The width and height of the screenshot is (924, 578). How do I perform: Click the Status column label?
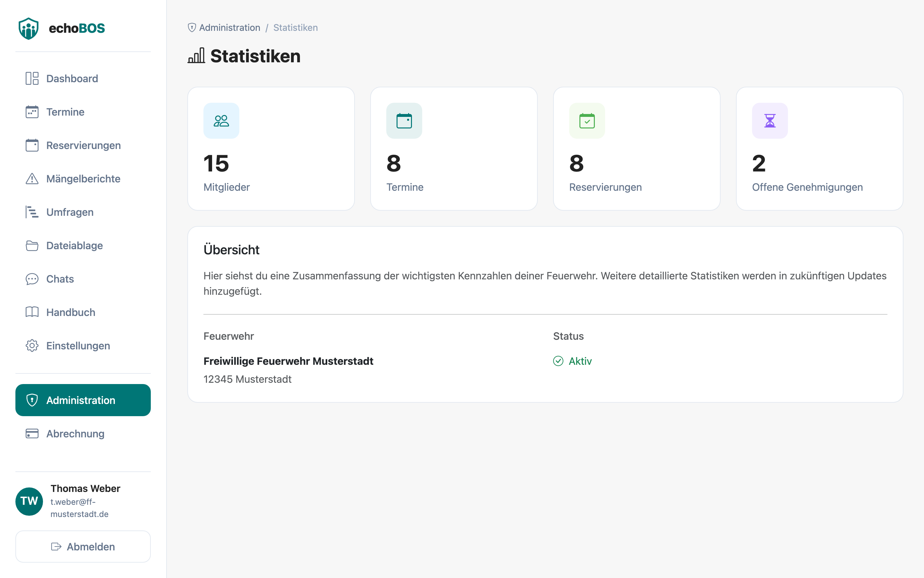pyautogui.click(x=568, y=336)
